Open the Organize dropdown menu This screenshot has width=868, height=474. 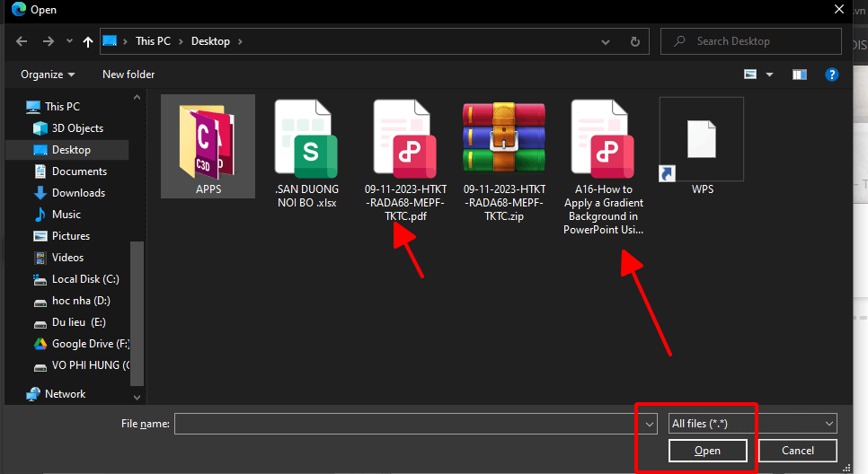pos(48,75)
